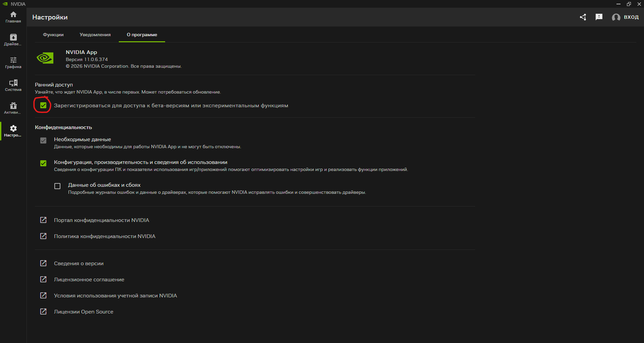Click the large NVIDIA App logo
644x343 pixels.
[45, 58]
